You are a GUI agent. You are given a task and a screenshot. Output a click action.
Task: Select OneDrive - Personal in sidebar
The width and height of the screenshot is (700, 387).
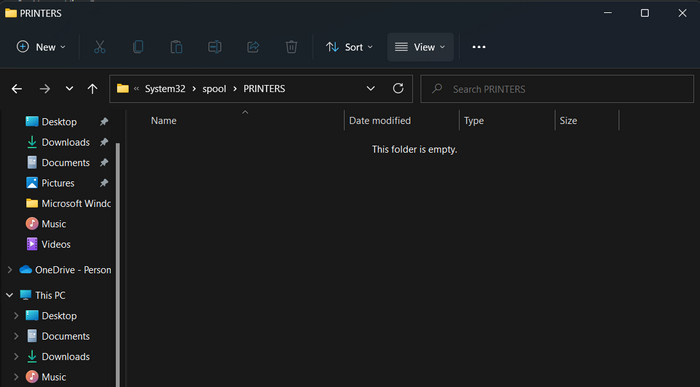65,270
